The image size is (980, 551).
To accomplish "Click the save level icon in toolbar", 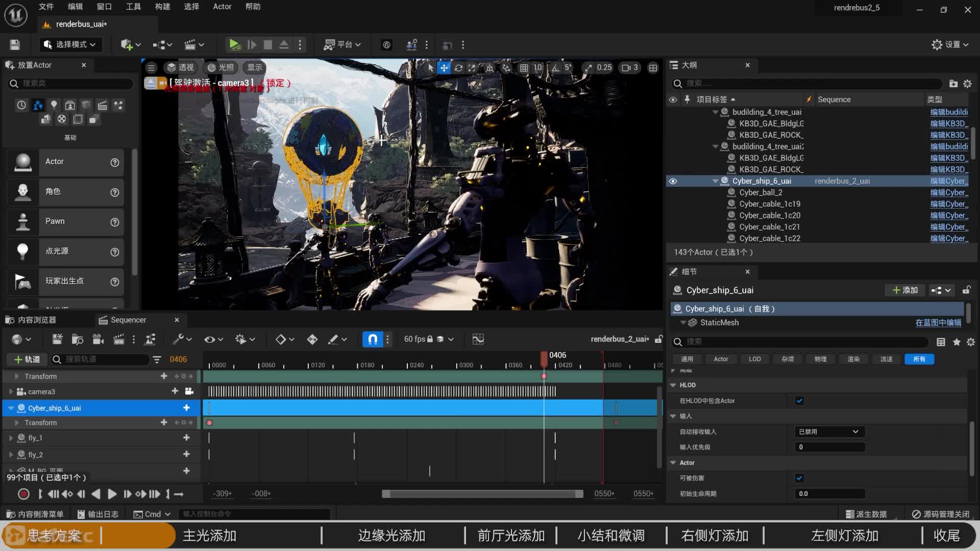I will pyautogui.click(x=15, y=45).
